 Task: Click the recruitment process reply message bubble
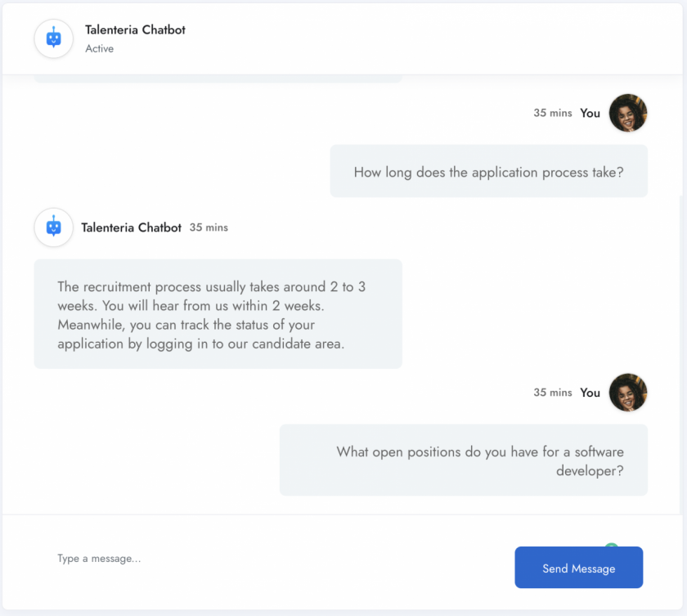click(218, 313)
